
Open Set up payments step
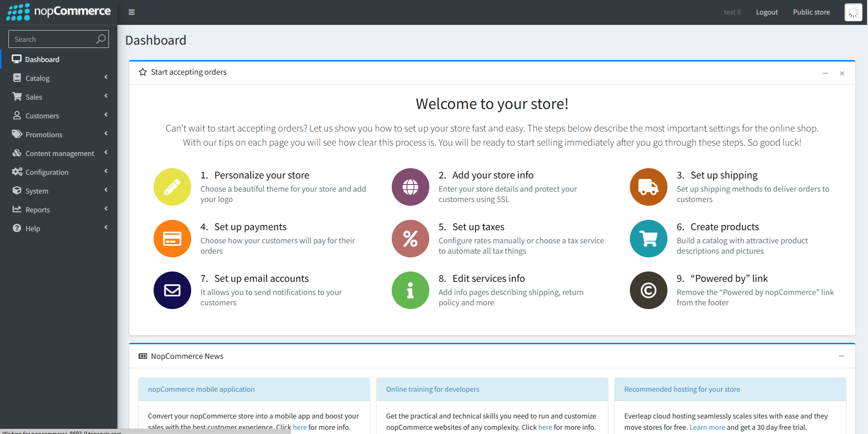coord(250,227)
